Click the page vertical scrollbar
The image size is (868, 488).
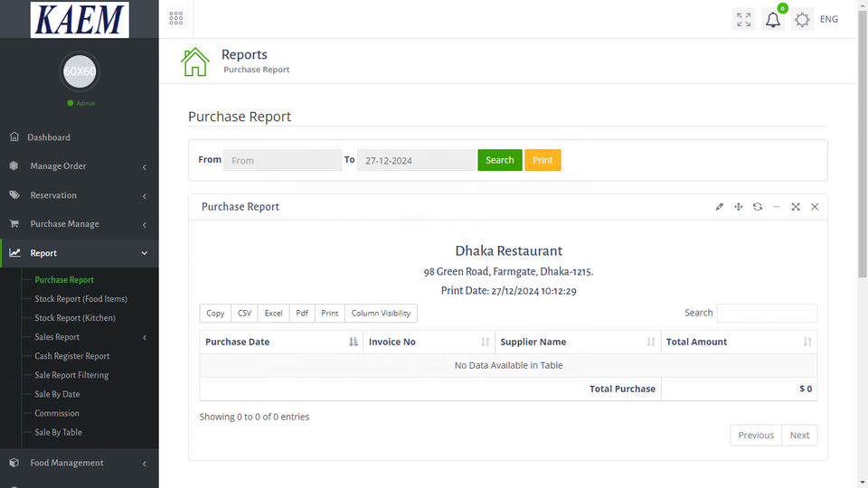click(862, 244)
